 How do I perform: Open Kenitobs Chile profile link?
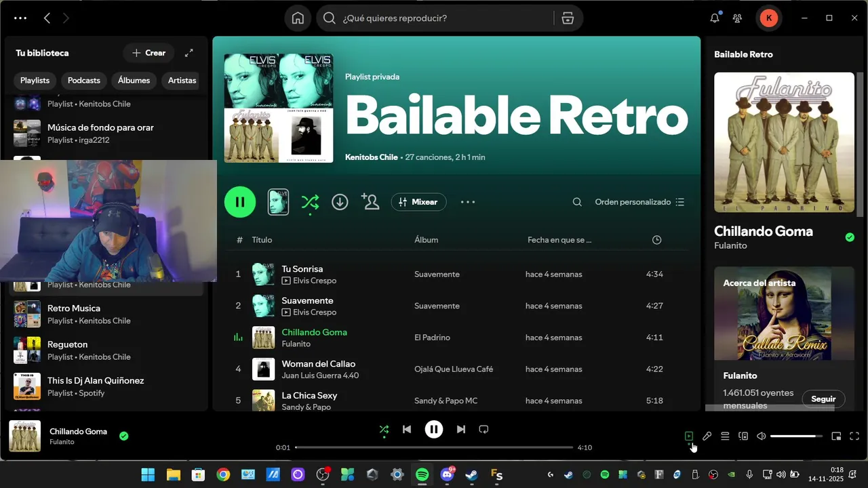coord(371,157)
